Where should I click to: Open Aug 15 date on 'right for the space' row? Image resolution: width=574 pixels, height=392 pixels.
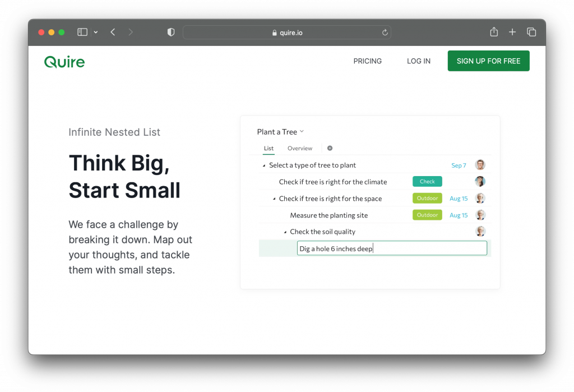459,199
